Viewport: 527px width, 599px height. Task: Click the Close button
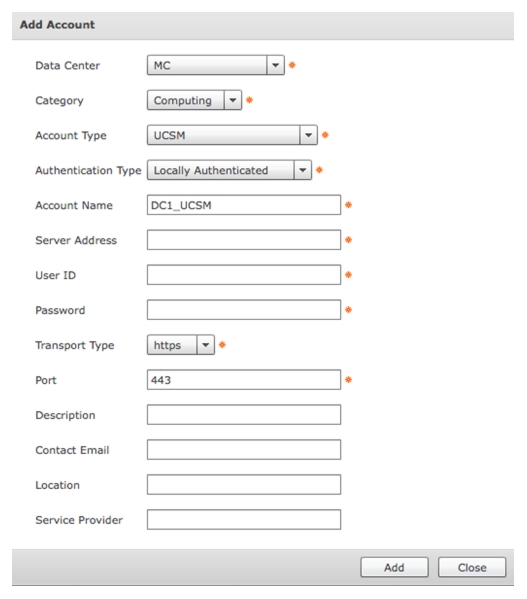(x=472, y=567)
